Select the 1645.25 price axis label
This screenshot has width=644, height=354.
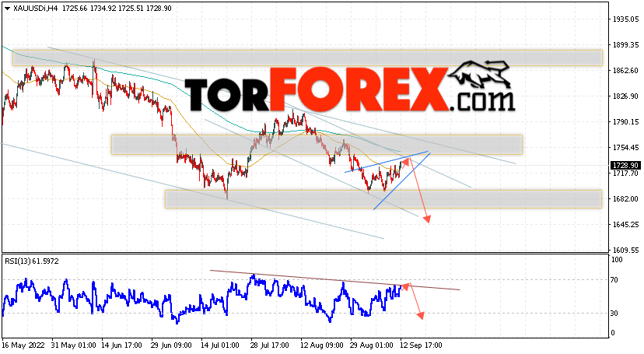coord(625,225)
